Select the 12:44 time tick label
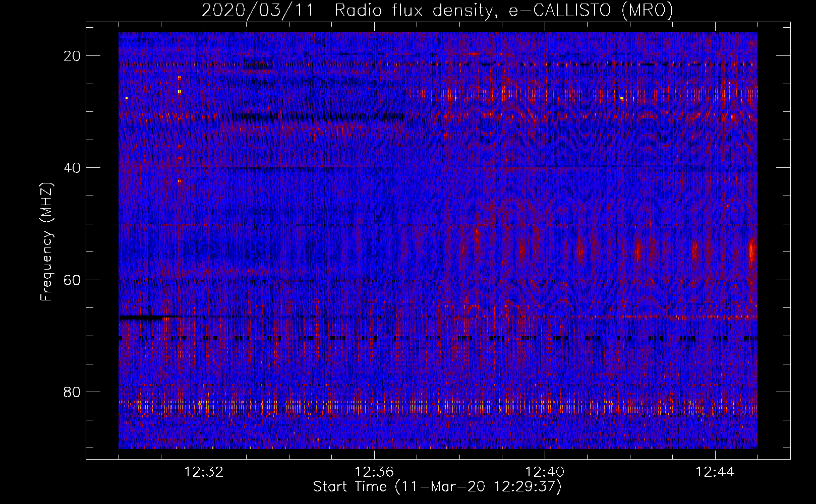This screenshot has height=504, width=816. coord(715,472)
